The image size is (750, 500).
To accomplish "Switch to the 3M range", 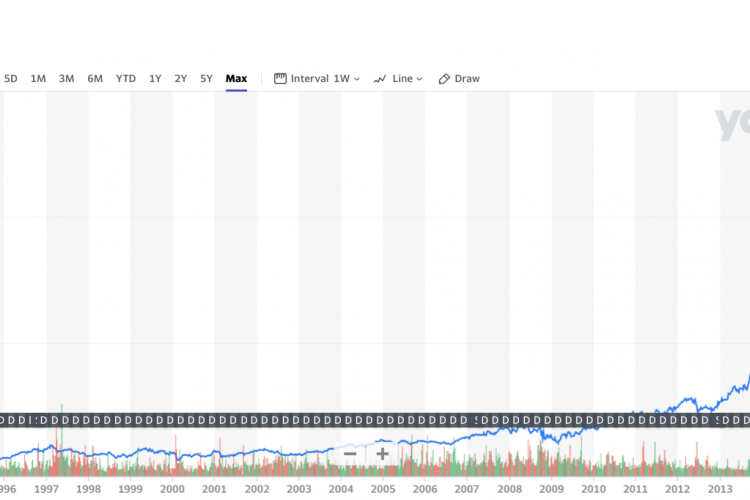I will click(x=66, y=79).
